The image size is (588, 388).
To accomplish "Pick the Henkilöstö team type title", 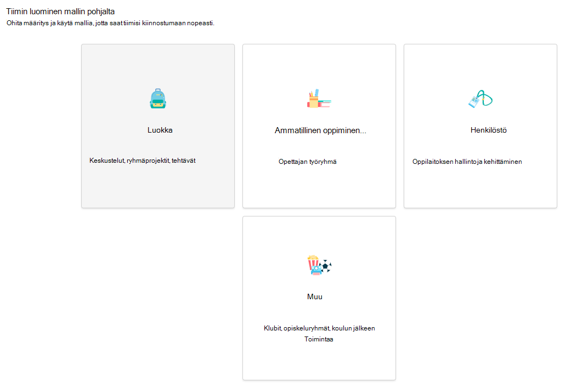I will (x=488, y=130).
